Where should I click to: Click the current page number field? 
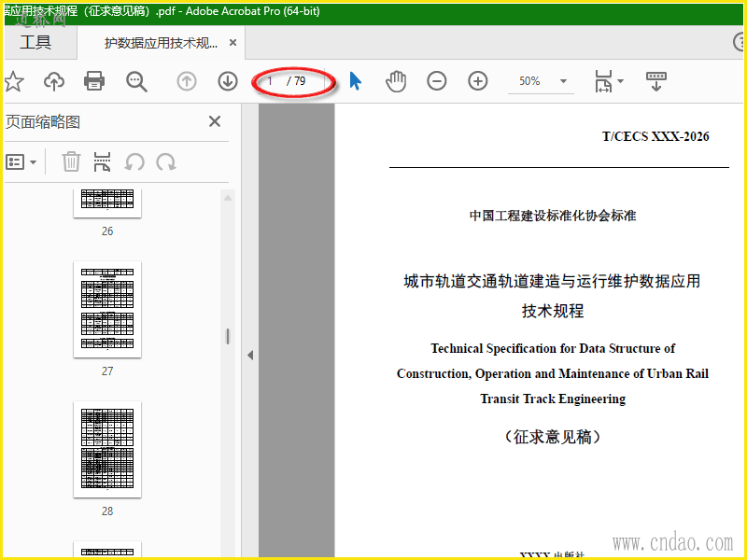pos(270,81)
